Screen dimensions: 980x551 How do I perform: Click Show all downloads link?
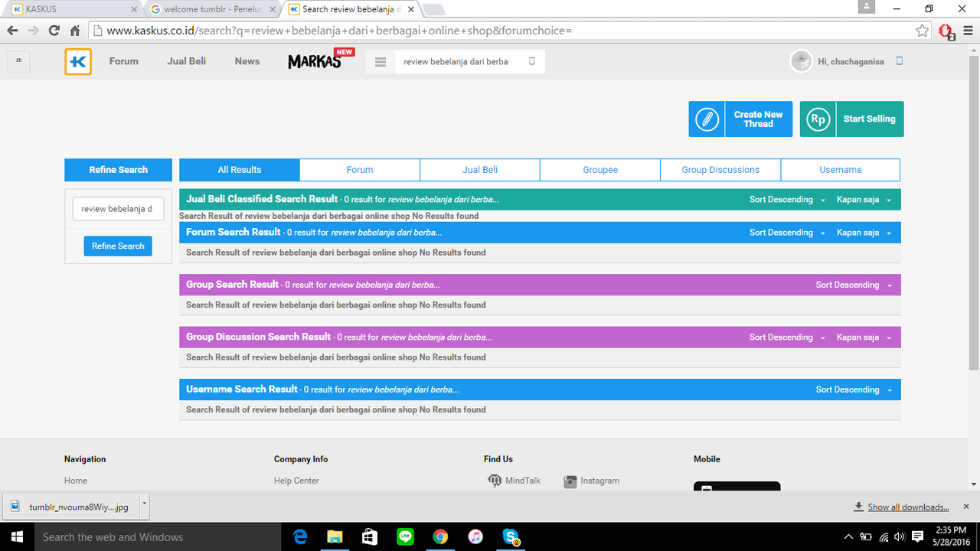[908, 507]
